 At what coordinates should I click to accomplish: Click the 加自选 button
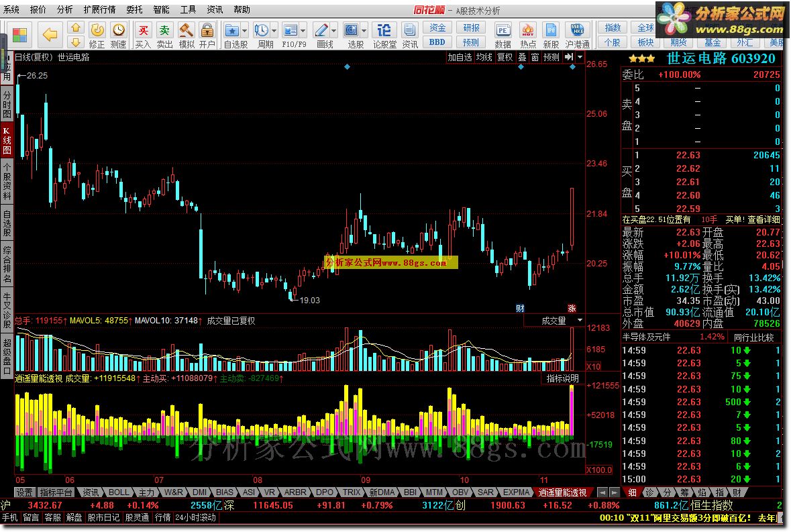pyautogui.click(x=460, y=58)
